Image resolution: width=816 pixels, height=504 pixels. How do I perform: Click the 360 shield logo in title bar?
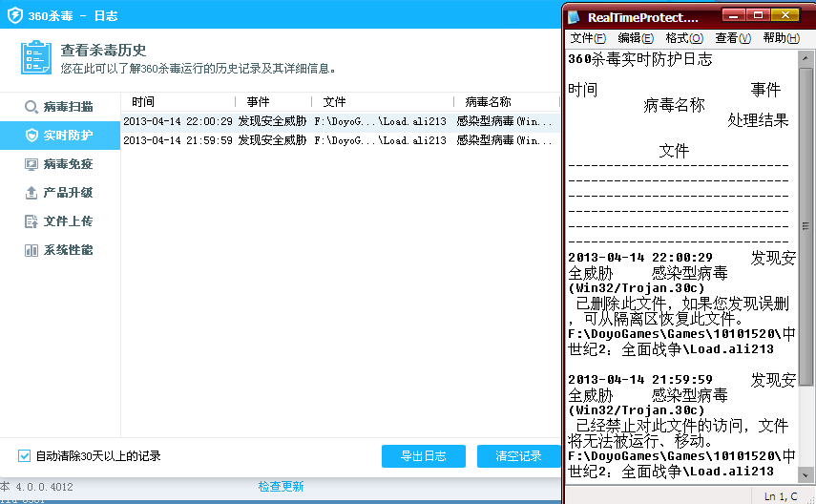coord(15,15)
